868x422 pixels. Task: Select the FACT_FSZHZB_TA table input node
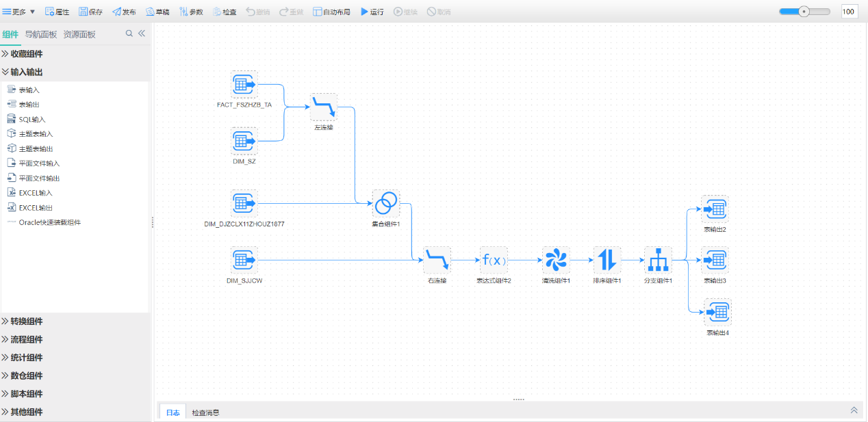[x=244, y=84]
